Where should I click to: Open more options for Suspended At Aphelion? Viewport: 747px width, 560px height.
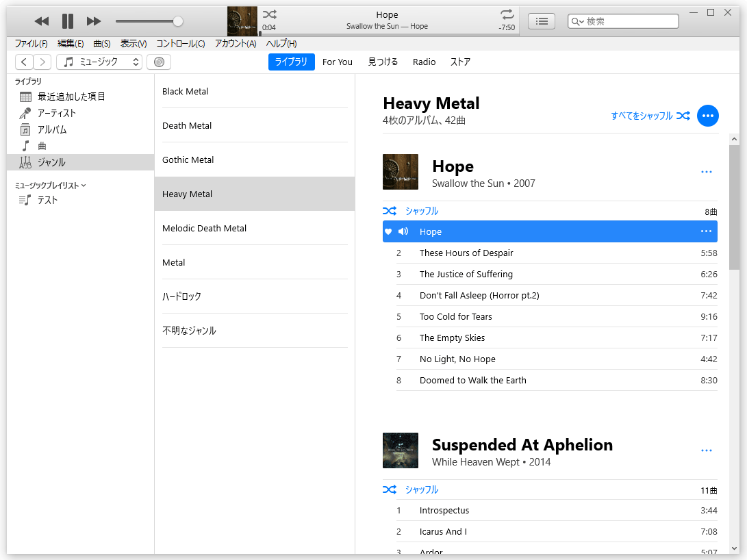(x=707, y=450)
